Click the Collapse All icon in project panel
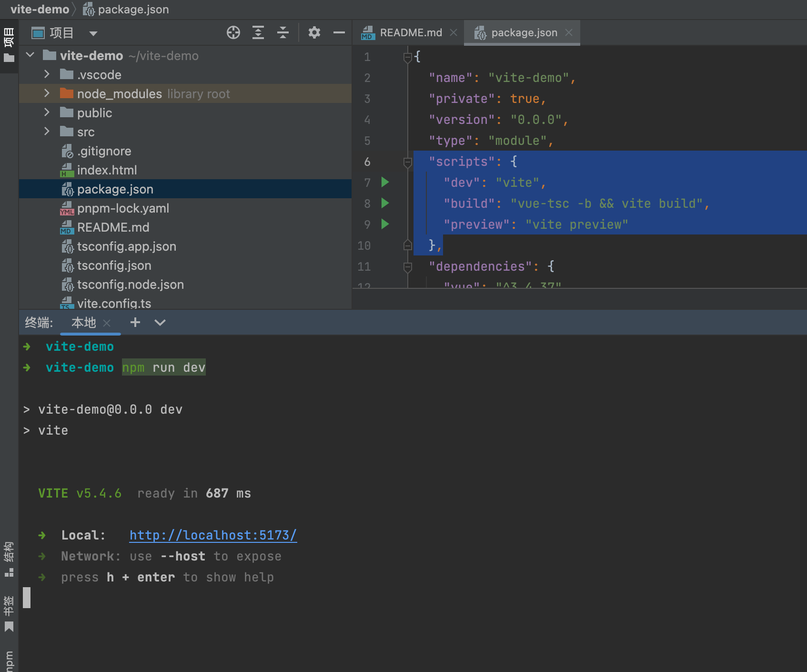807x672 pixels. coord(283,32)
